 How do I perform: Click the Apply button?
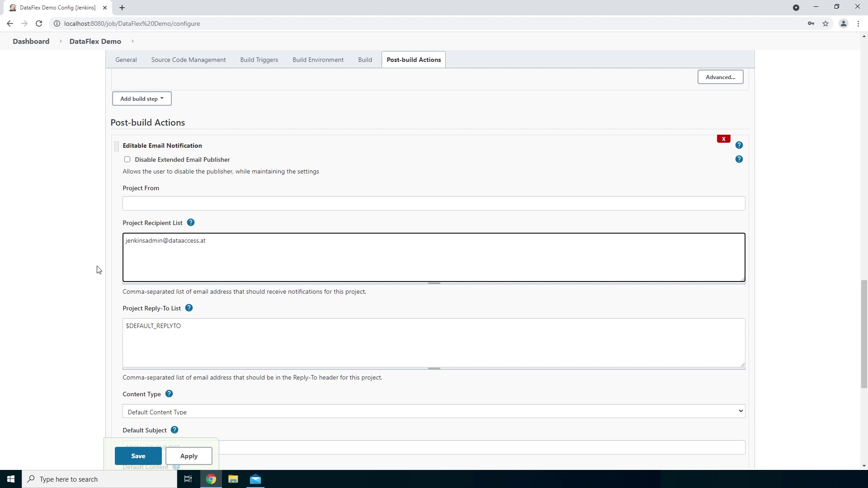coord(189,456)
